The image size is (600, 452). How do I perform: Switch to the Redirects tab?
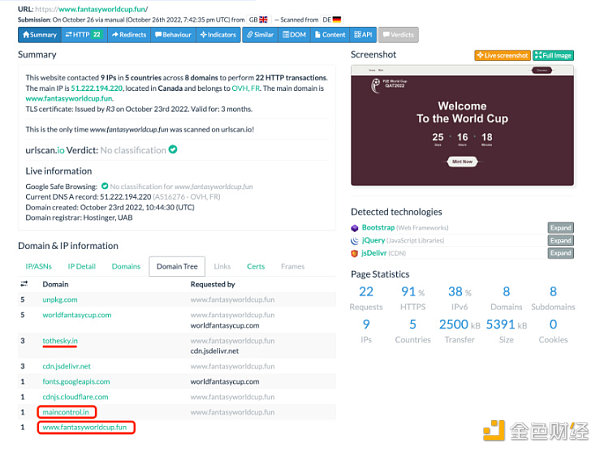tap(129, 35)
